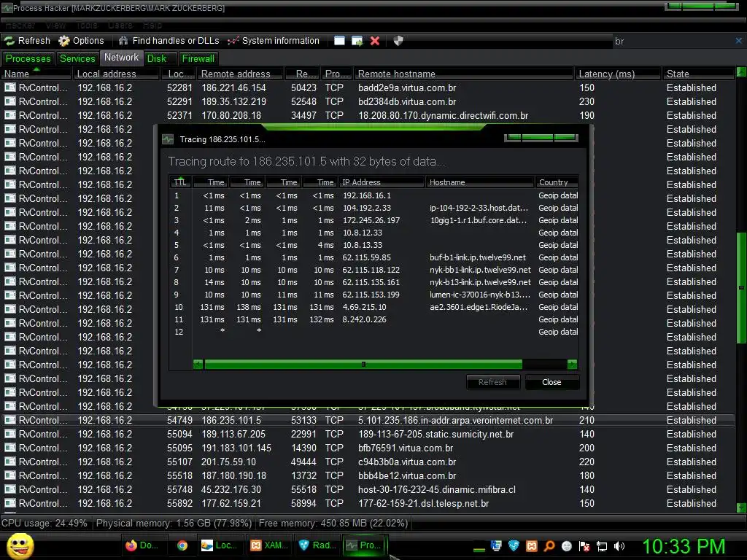Click the volume speaker tray icon

tap(619, 546)
